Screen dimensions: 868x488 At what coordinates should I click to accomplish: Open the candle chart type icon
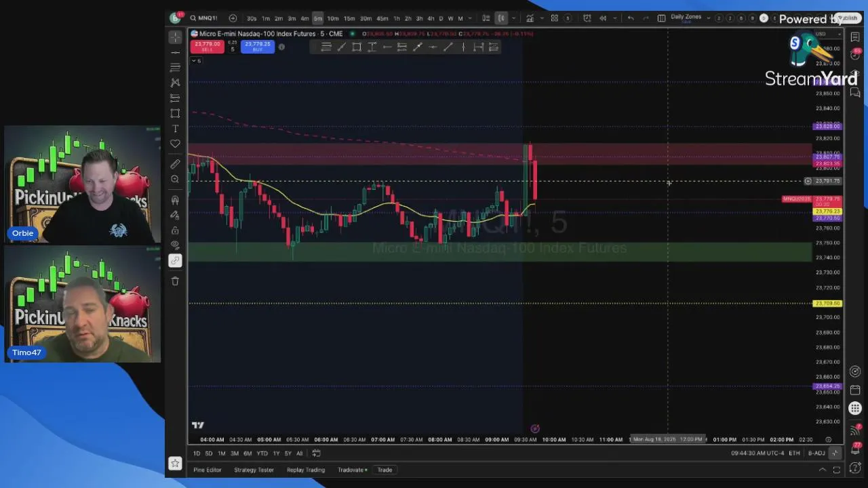[501, 18]
